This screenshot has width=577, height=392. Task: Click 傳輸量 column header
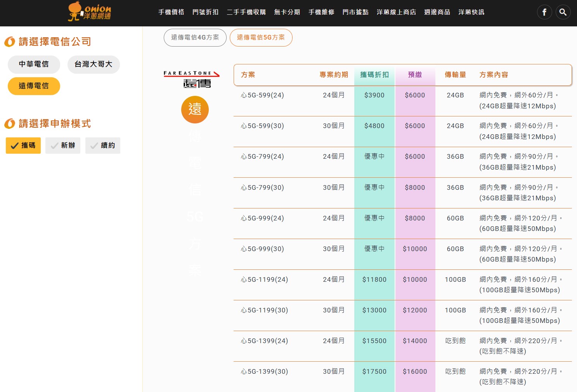click(455, 75)
